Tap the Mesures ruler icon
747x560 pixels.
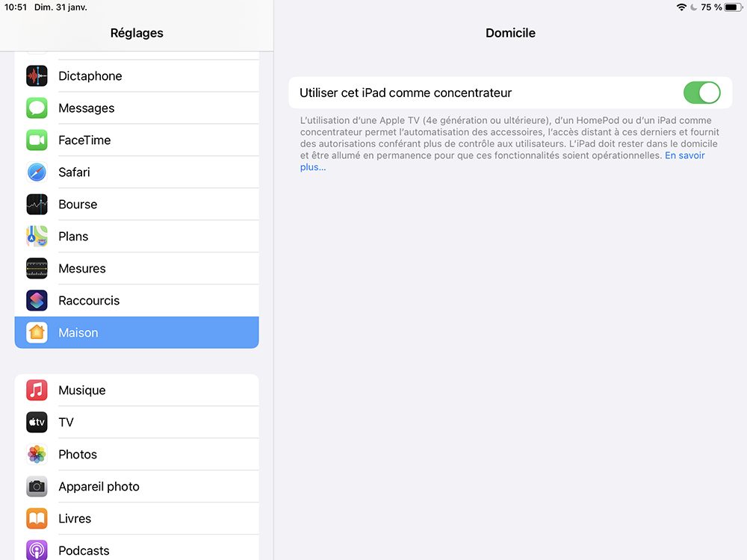point(37,269)
